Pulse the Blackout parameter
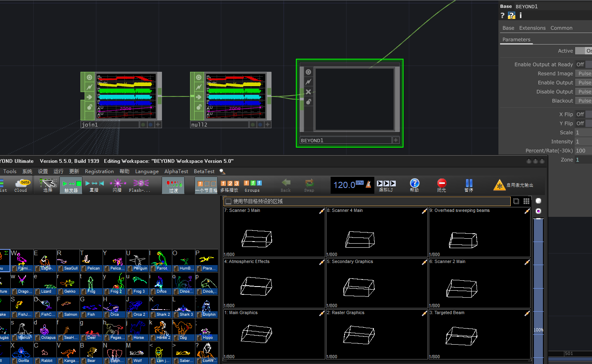The image size is (592, 364). [584, 101]
